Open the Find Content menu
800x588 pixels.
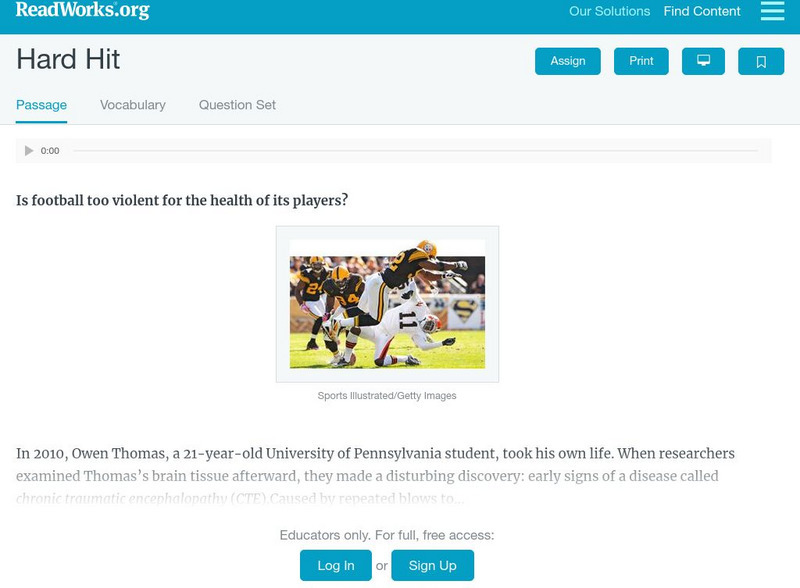click(x=702, y=12)
